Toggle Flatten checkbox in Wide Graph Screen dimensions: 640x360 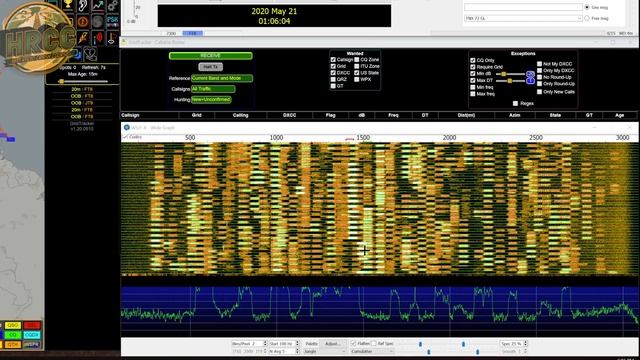(353, 344)
